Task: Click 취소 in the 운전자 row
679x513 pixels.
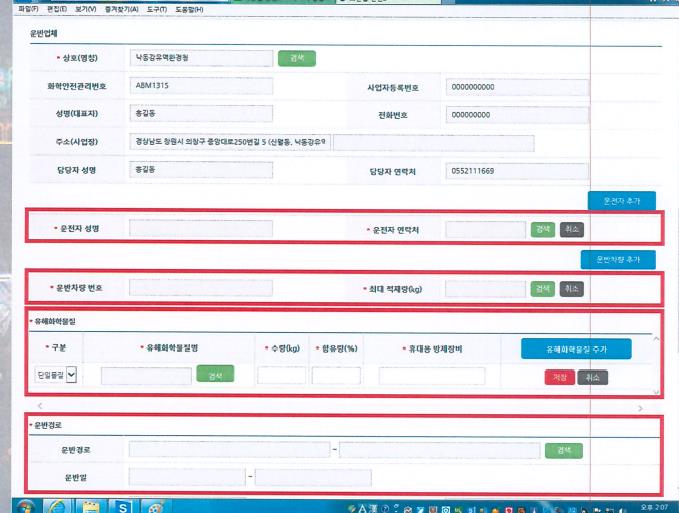Action: tap(572, 229)
